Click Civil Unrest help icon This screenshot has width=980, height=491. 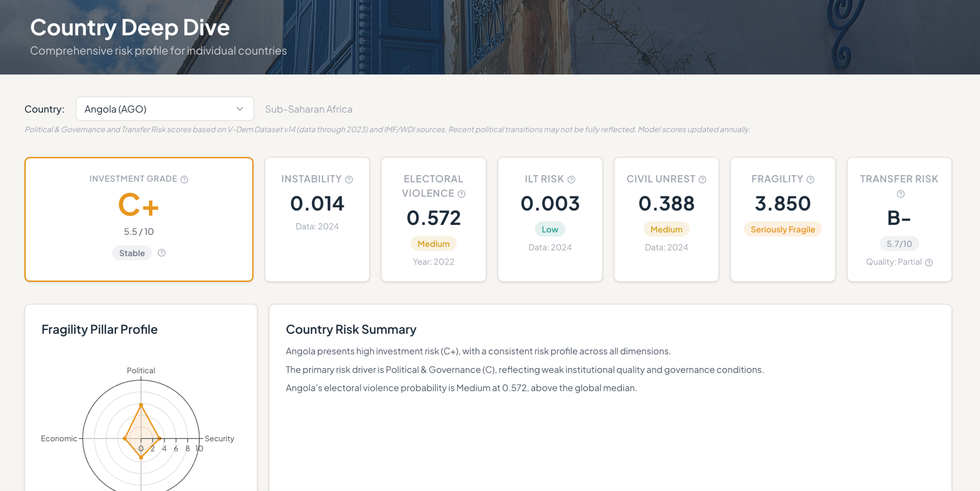[702, 180]
